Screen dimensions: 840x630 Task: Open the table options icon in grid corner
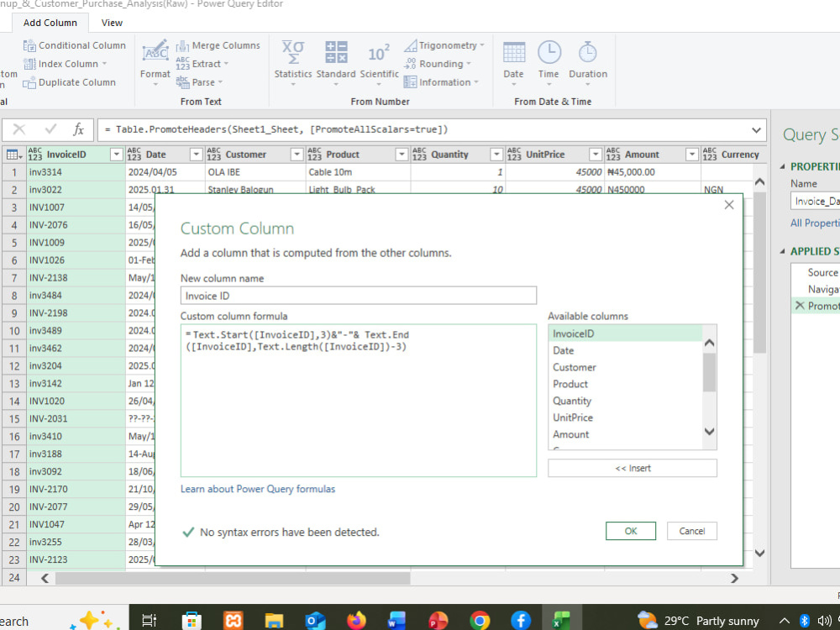pos(14,155)
